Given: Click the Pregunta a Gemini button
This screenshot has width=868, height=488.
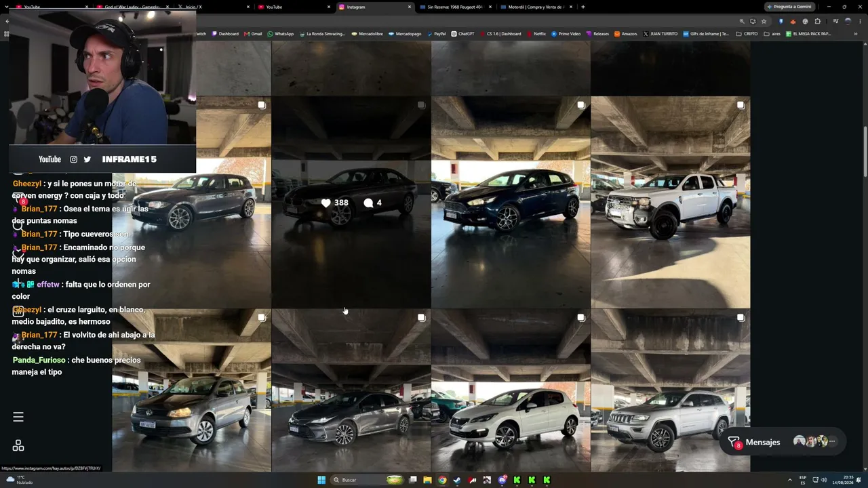Looking at the screenshot, I should click(x=789, y=7).
